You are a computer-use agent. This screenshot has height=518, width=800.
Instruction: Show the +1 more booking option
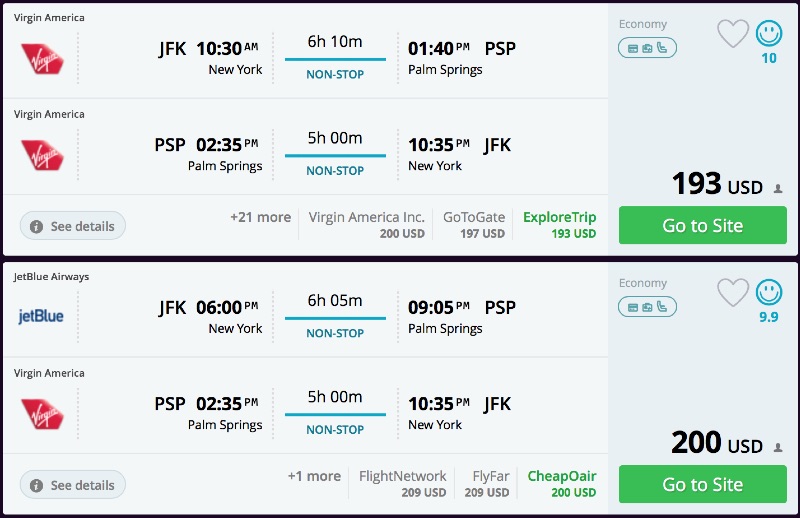314,476
